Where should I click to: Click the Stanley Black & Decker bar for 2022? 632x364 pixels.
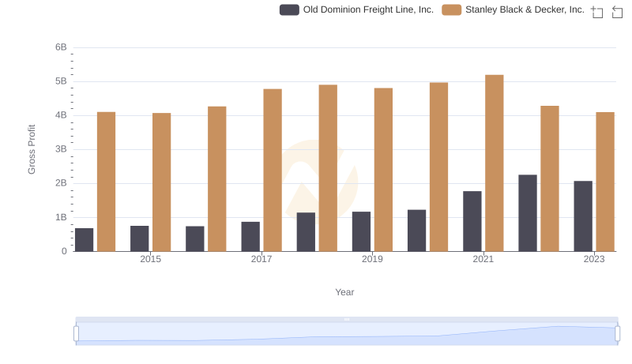550,178
